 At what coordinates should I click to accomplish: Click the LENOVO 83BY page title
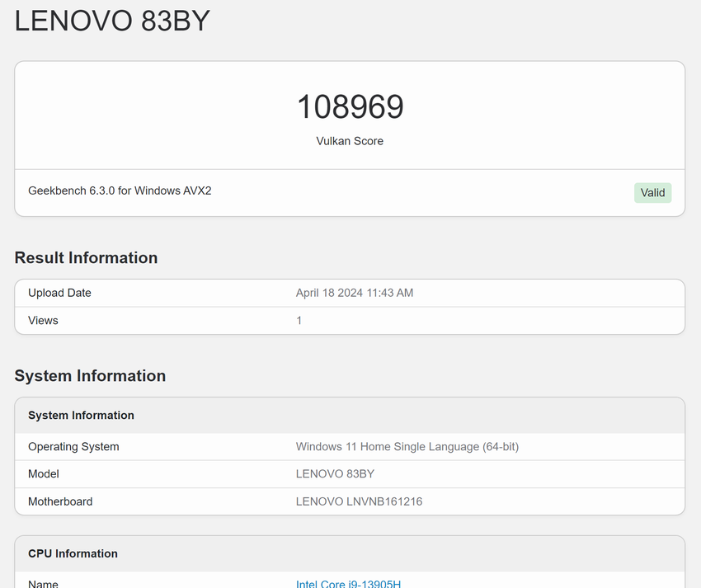112,21
